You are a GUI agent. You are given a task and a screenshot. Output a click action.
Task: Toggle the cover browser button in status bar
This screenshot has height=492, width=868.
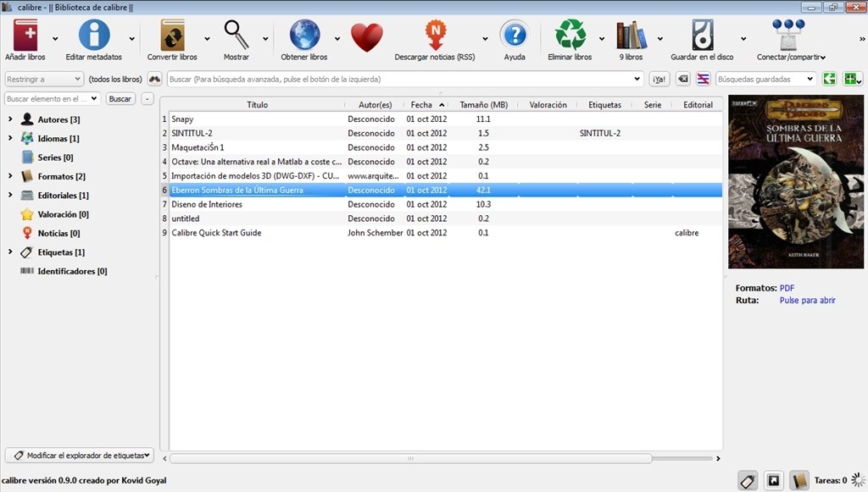click(772, 480)
